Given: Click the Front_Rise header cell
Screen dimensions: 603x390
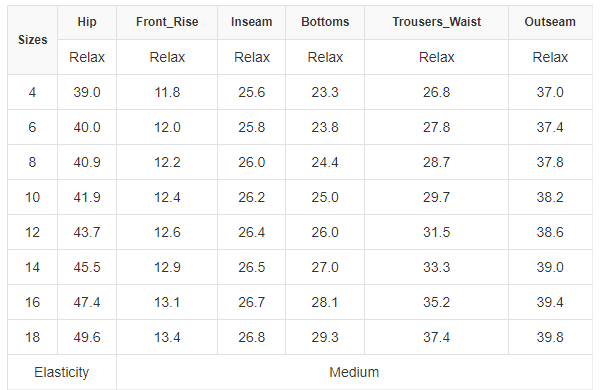Looking at the screenshot, I should click(167, 22).
